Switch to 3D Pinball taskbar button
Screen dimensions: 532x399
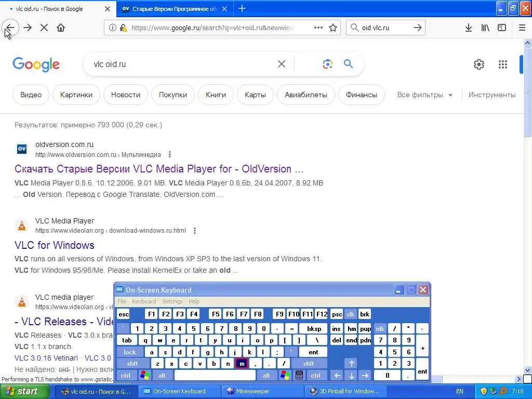[345, 392]
